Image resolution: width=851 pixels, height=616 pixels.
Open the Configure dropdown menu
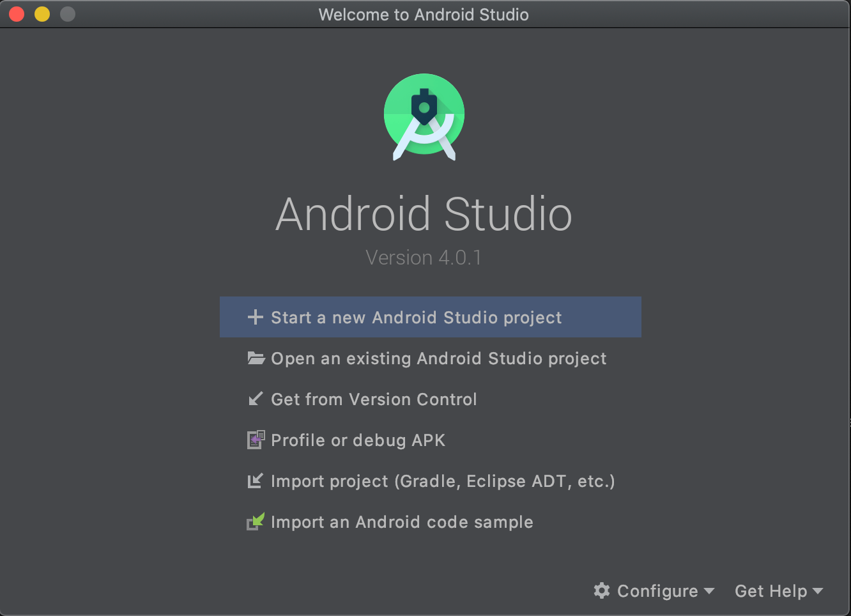654,591
